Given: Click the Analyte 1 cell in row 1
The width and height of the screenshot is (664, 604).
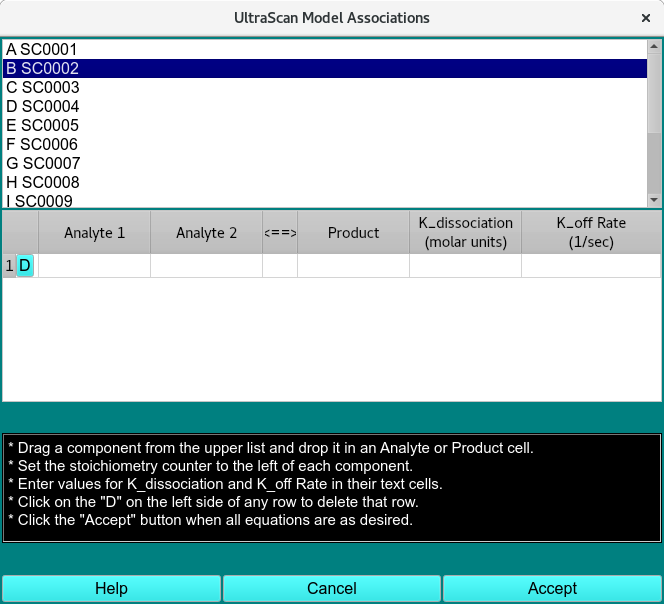Looking at the screenshot, I should pos(94,265).
